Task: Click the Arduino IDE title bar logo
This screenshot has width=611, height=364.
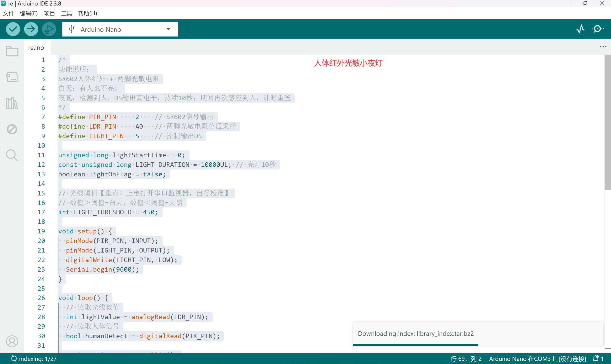Action: point(3,3)
